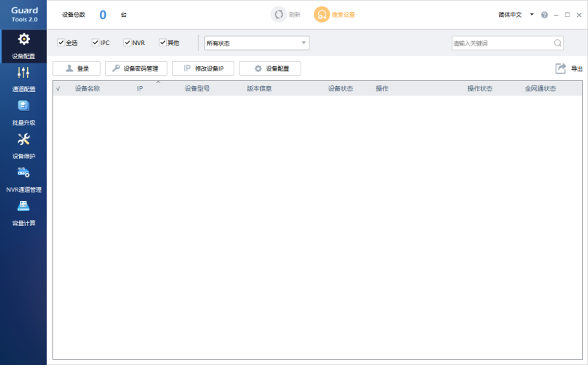
Task: Disable the 其他 checkbox
Action: tap(163, 43)
